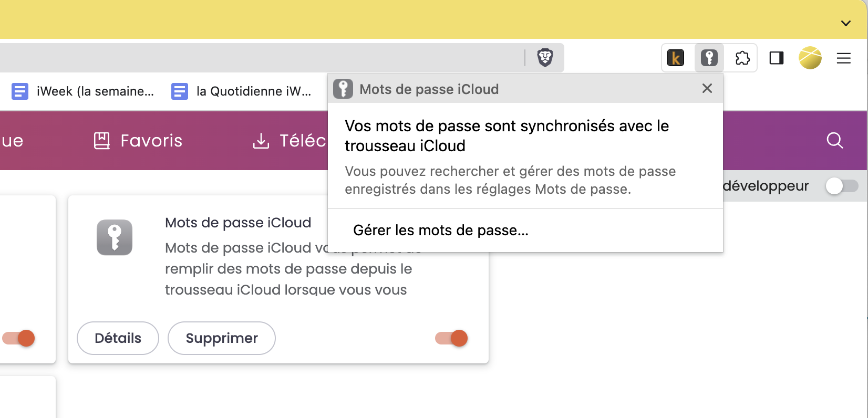Viewport: 868px width, 418px height.
Task: Open the Favoris tab
Action: (x=138, y=141)
